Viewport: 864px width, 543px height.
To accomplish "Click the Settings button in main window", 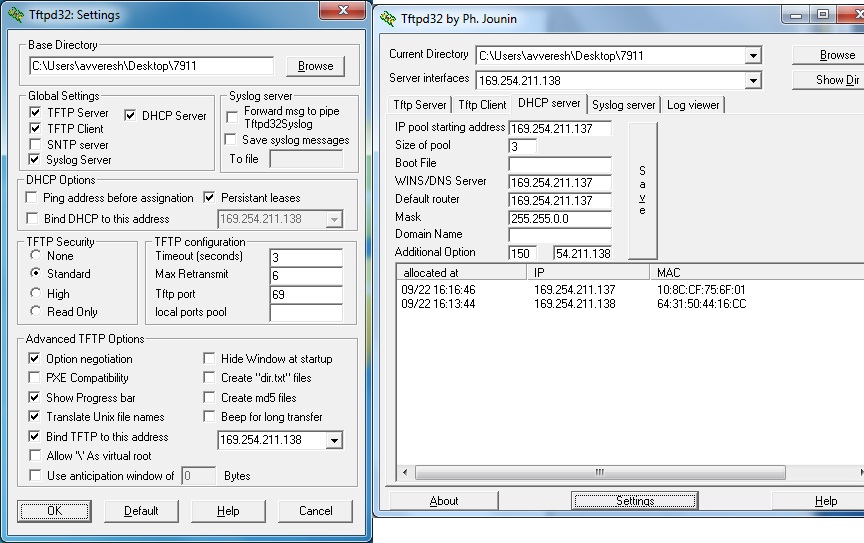I will pos(635,501).
